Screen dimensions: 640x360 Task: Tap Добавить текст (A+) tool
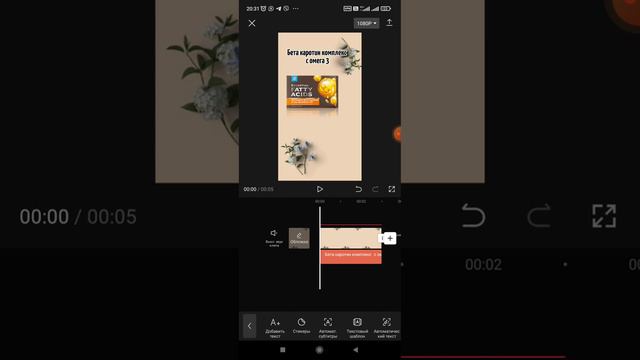[275, 328]
